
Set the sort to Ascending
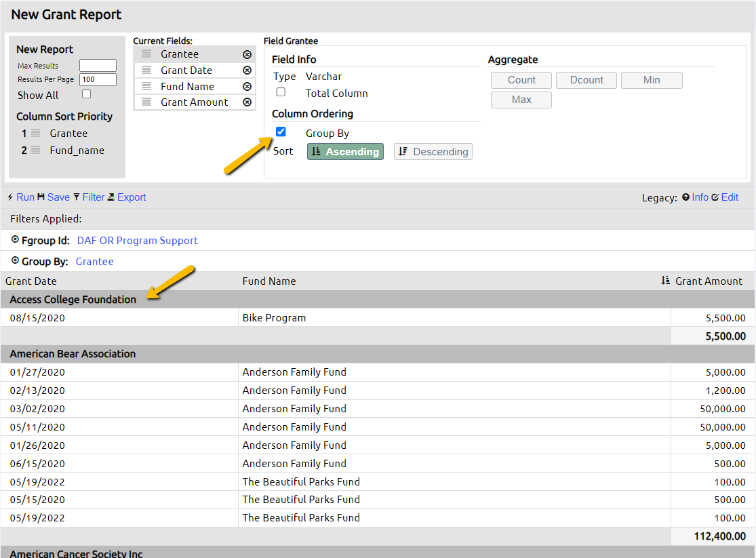click(345, 151)
